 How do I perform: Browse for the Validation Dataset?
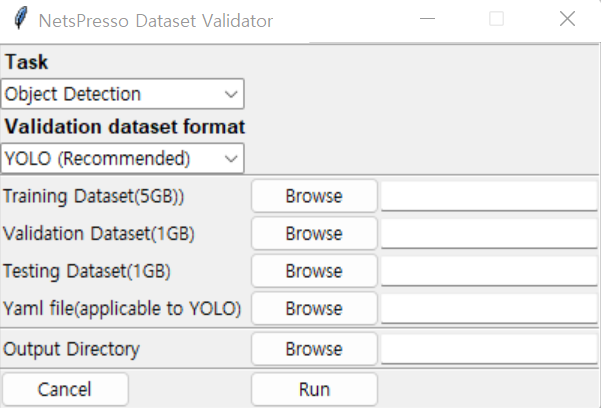point(313,234)
